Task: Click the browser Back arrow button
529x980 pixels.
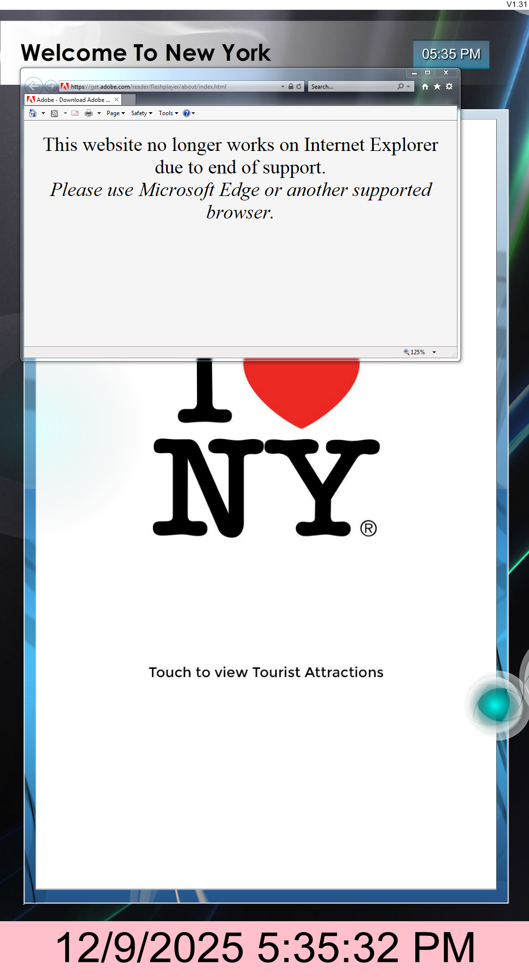Action: point(33,86)
